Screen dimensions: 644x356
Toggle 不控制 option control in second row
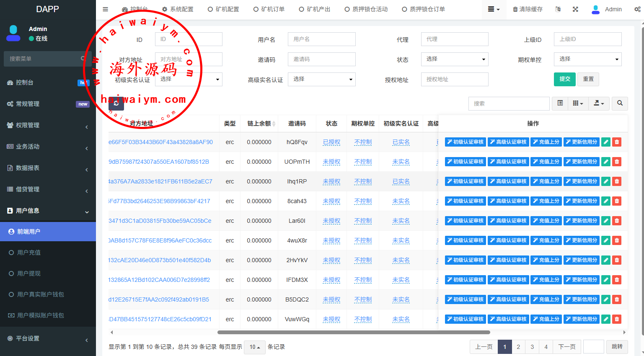(363, 162)
